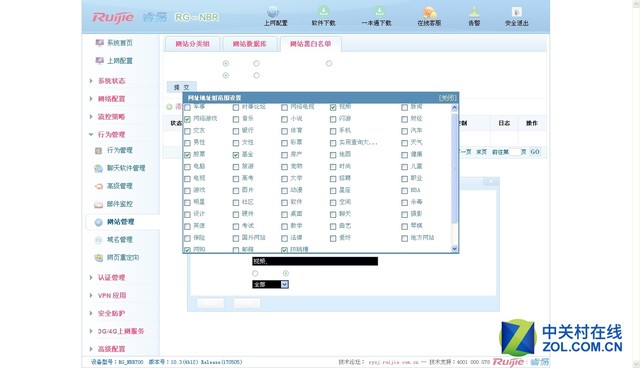Close the category dialog via [关闭]
The height and width of the screenshot is (368, 640).
tap(448, 98)
